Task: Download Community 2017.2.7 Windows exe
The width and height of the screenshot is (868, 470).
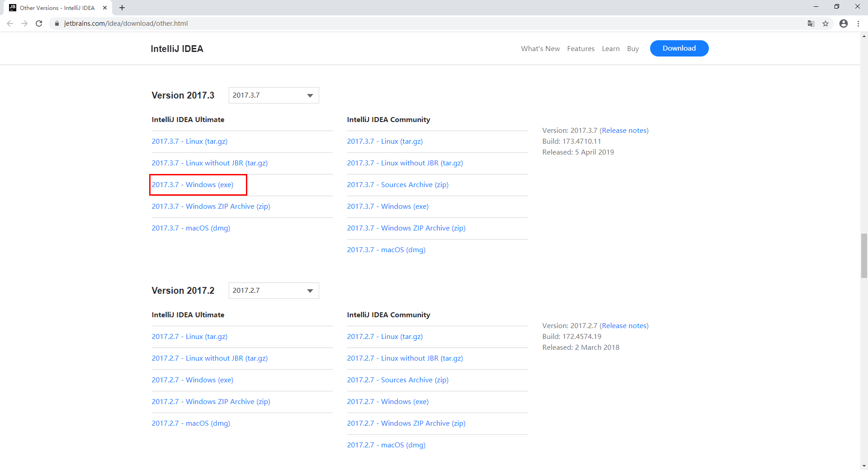Action: (388, 402)
